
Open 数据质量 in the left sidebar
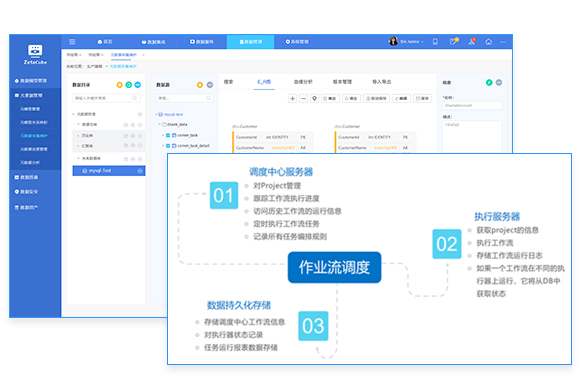26,177
